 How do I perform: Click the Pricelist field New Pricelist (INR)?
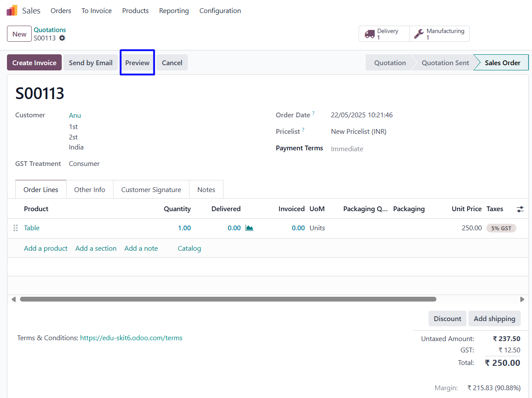point(359,131)
